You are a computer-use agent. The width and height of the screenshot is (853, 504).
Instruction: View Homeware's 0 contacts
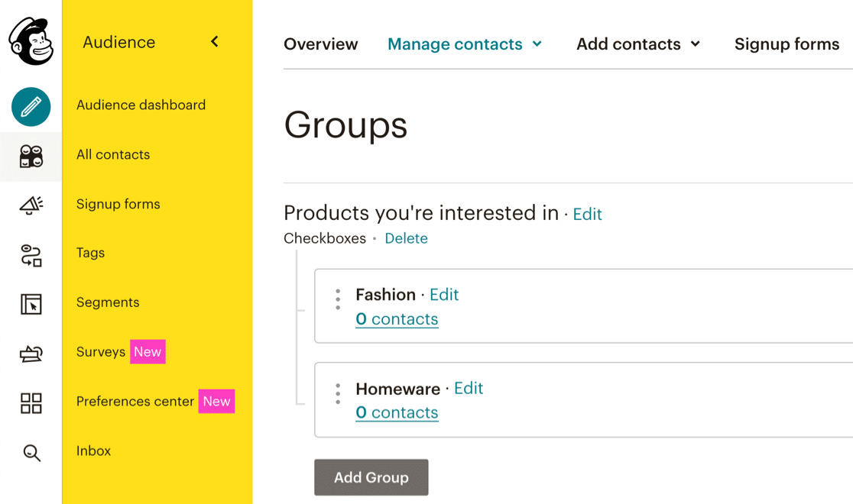[397, 412]
